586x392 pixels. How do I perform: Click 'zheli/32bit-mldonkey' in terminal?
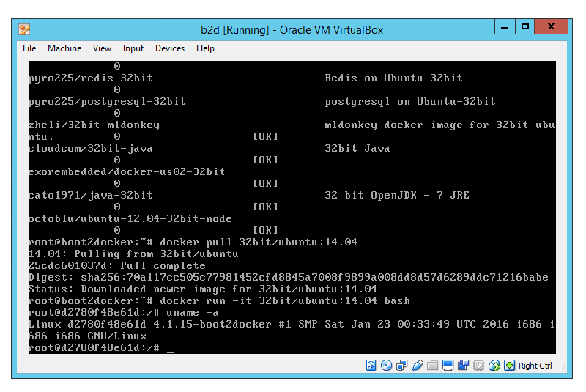pyautogui.click(x=94, y=125)
